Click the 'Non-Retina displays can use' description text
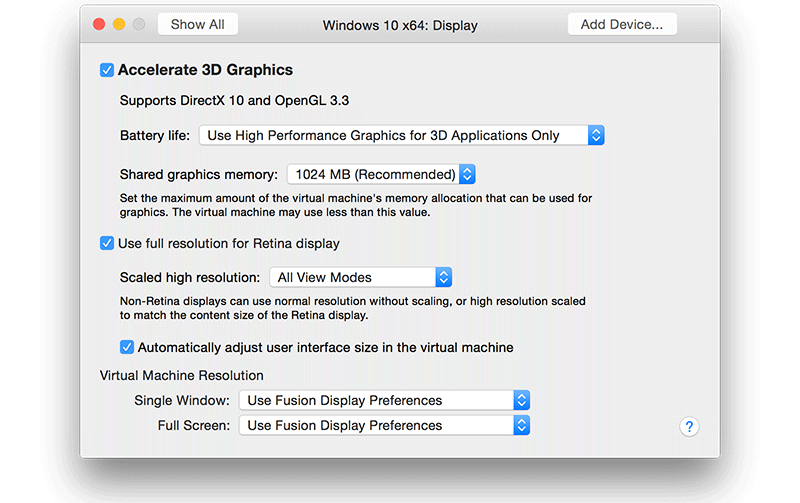This screenshot has width=800, height=503. point(353,308)
